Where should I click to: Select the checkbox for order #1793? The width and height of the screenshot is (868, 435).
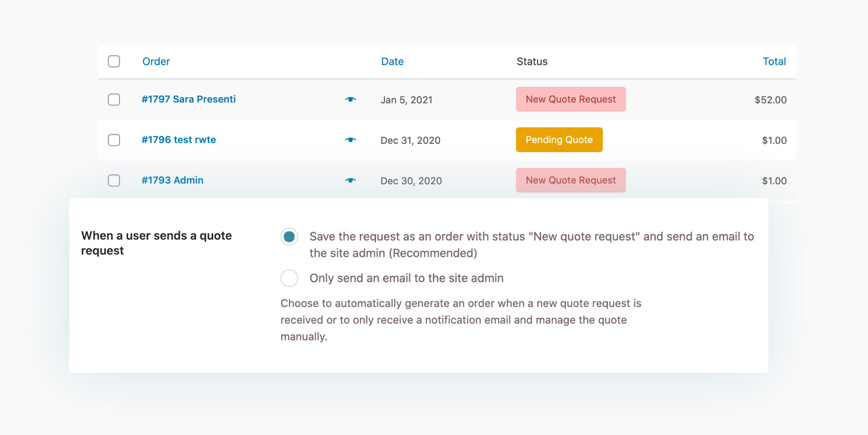(x=114, y=180)
